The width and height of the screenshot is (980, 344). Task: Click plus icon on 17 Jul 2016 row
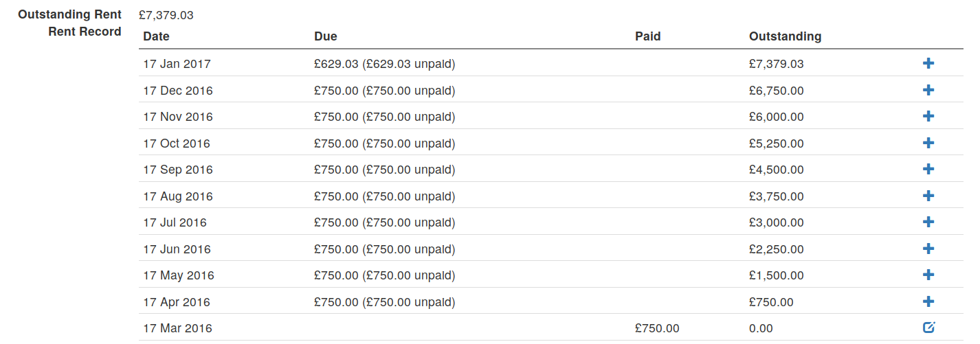pos(928,222)
